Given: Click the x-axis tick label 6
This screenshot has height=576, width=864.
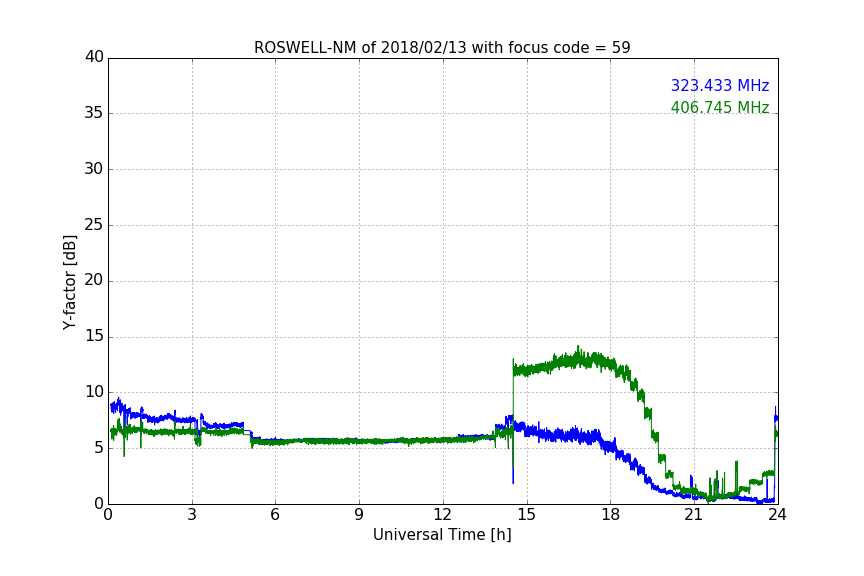Looking at the screenshot, I should [275, 515].
